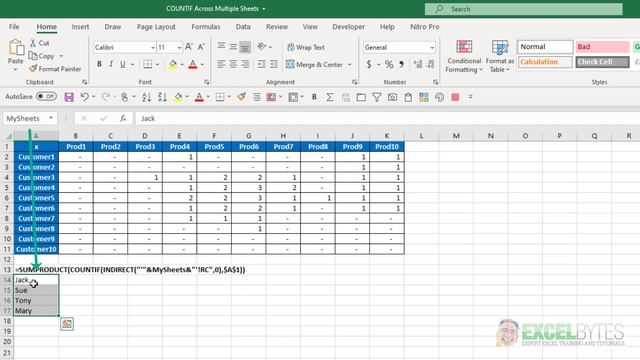Switch to the Data tab
Screen dimensions: 640x360
(243, 27)
